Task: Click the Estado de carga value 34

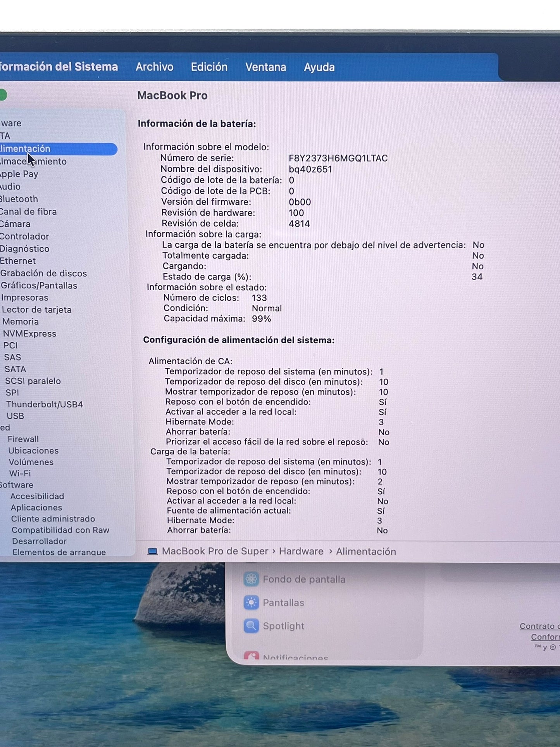Action: click(477, 276)
